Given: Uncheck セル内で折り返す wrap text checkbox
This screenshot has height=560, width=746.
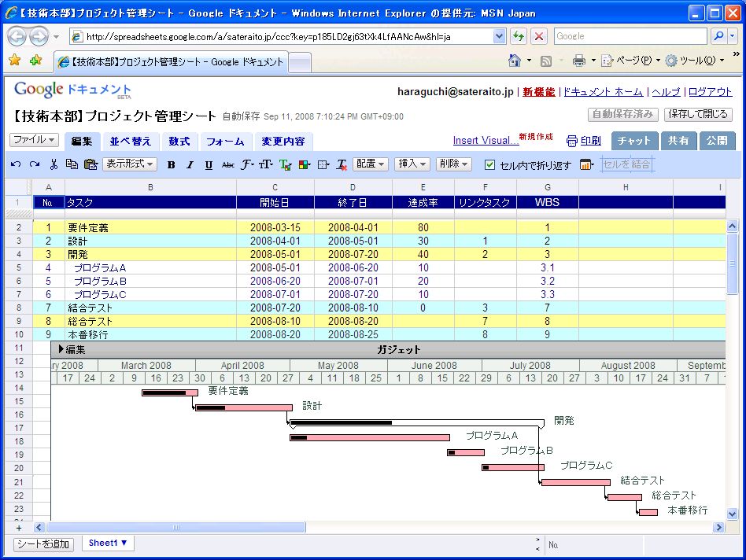Looking at the screenshot, I should (489, 165).
